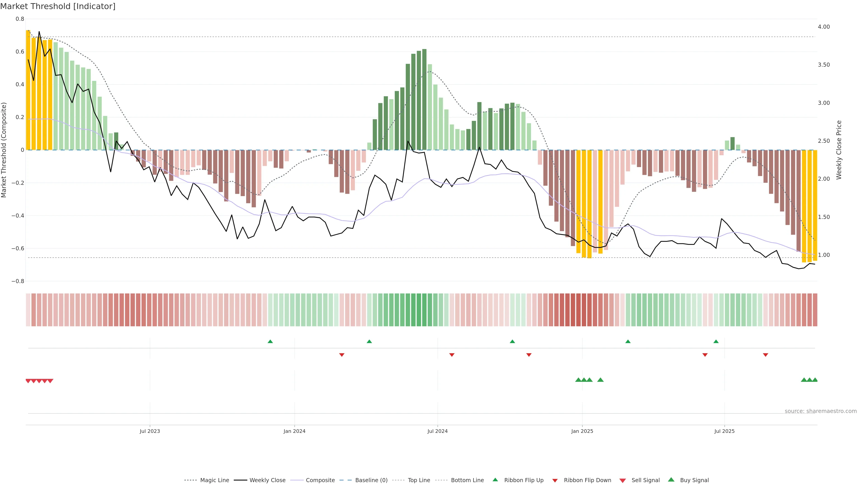Click the Buy Signal legend marker
The width and height of the screenshot is (868, 488).
click(x=671, y=480)
